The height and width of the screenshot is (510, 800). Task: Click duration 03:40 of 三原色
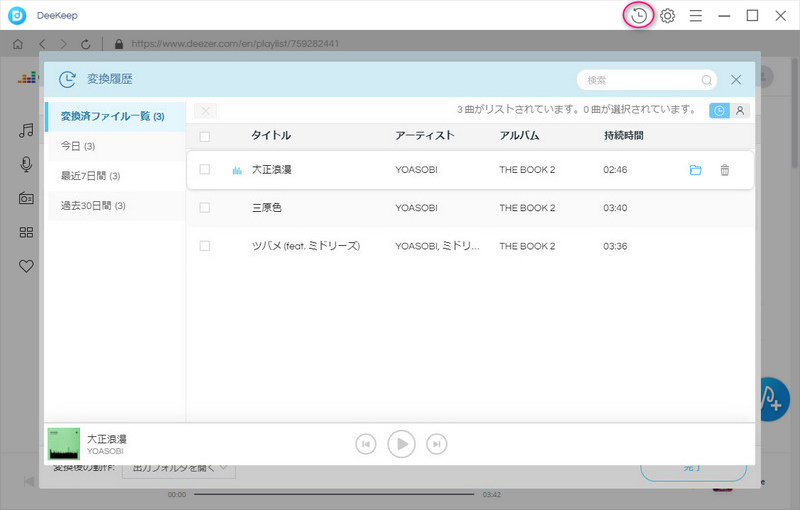[x=615, y=208]
